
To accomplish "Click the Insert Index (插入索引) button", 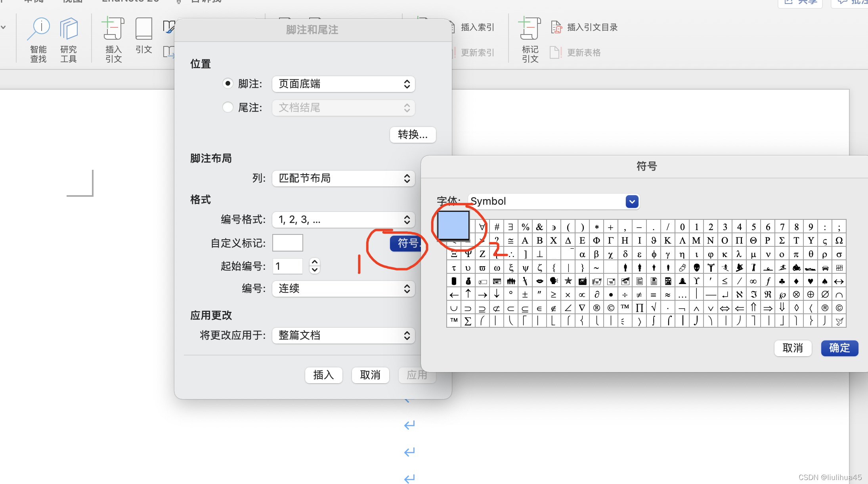I will pyautogui.click(x=473, y=27).
